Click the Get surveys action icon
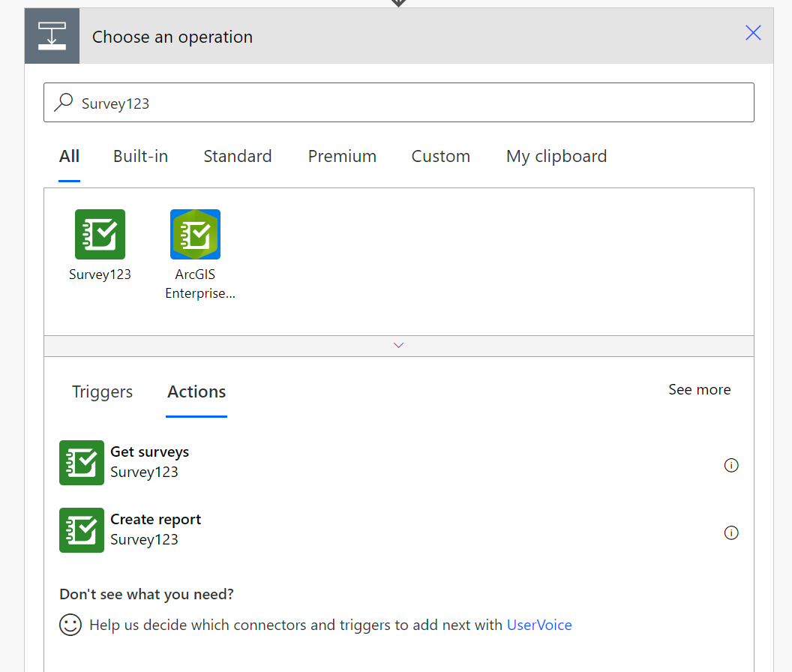This screenshot has height=672, width=792. [x=82, y=463]
